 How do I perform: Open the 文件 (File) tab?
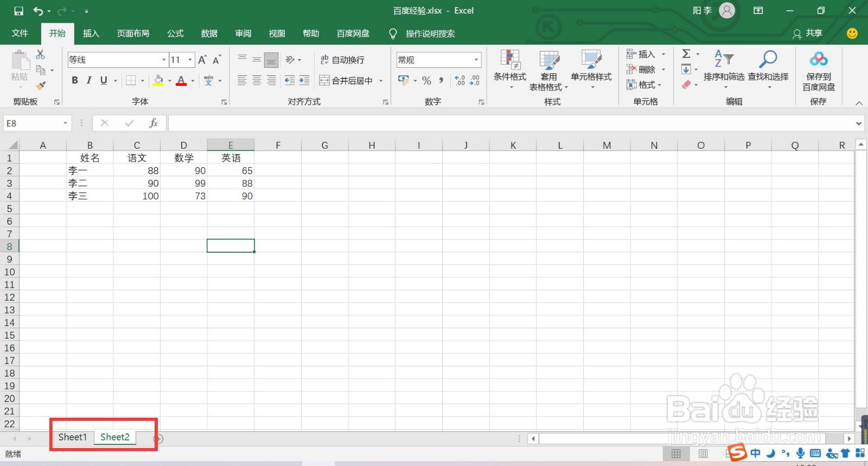point(20,34)
